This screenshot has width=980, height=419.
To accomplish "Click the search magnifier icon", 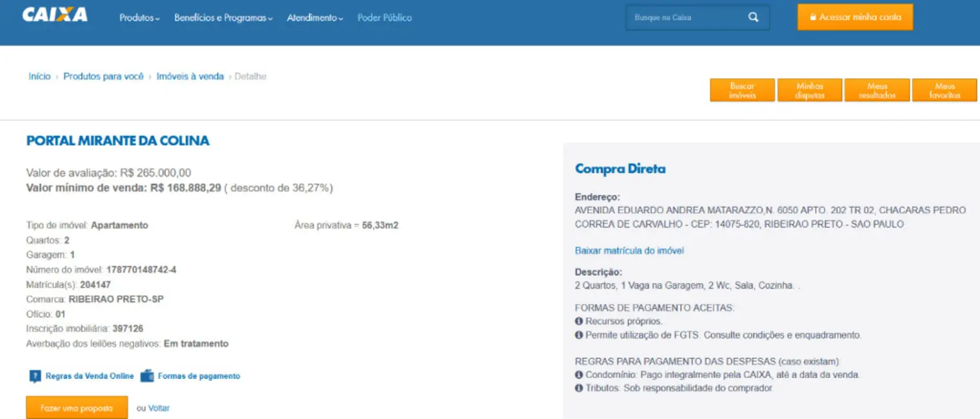I will click(753, 17).
